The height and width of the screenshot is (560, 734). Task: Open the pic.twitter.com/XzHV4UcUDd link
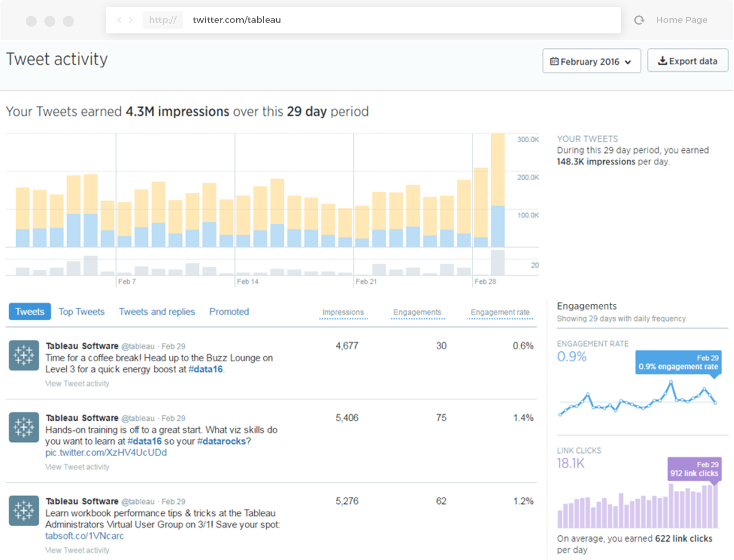point(106,453)
